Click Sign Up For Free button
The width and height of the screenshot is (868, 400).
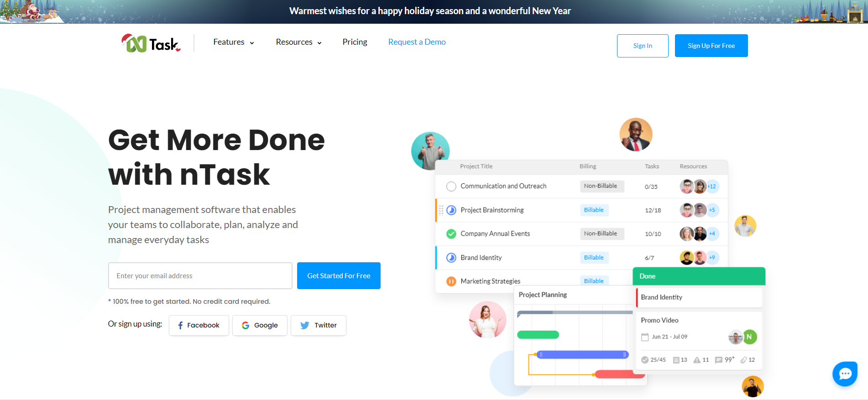coord(711,46)
